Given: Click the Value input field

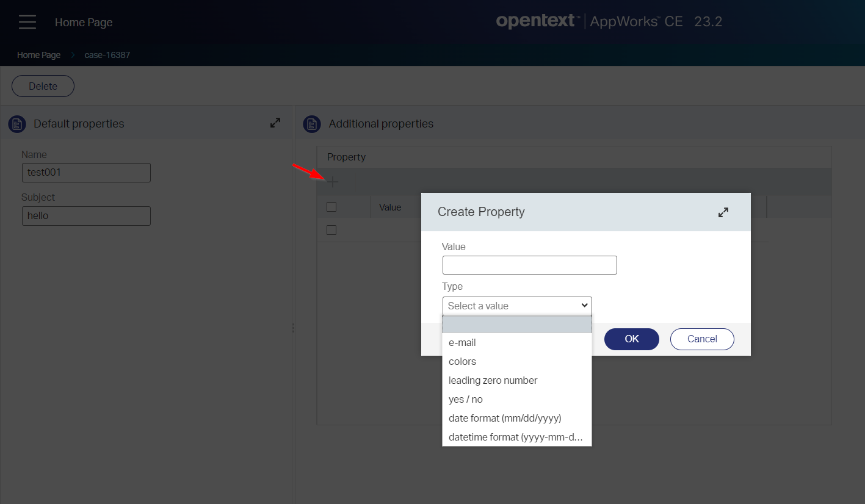Looking at the screenshot, I should pos(529,265).
